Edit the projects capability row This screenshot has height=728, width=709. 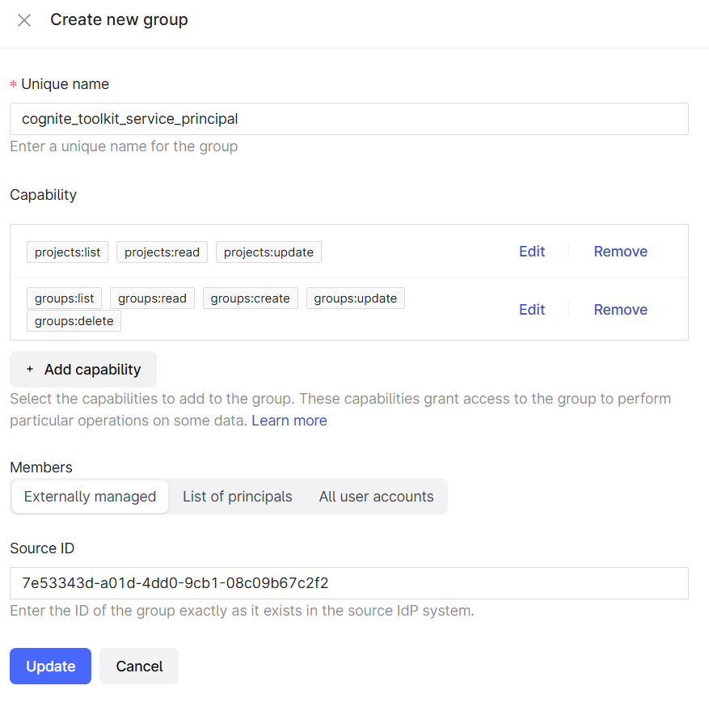point(532,252)
